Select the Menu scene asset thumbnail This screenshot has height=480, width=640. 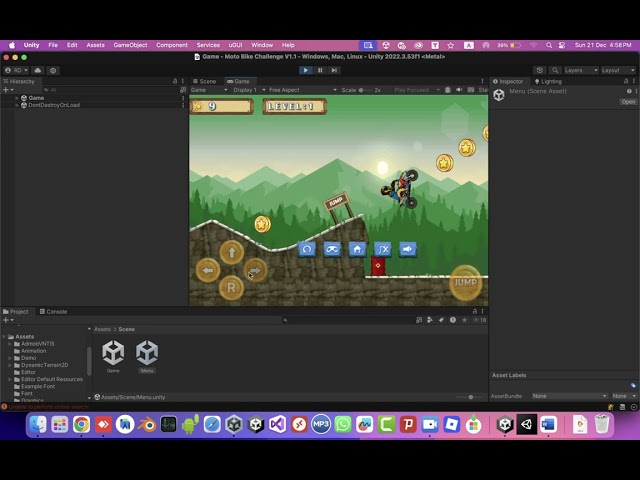point(147,353)
